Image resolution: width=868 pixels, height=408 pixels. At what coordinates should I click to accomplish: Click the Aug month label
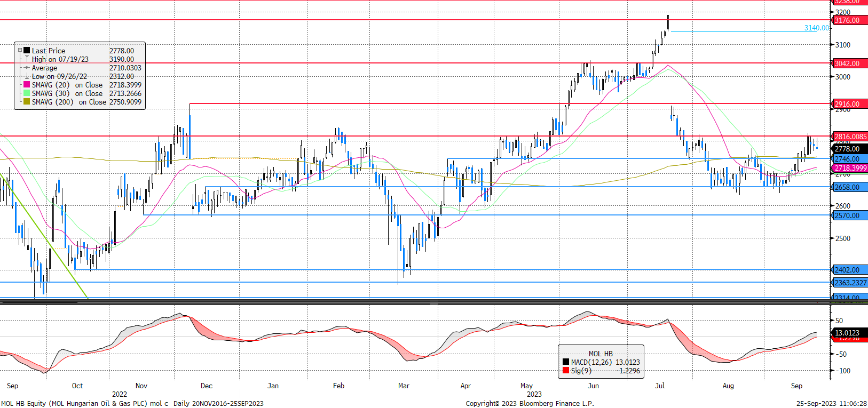pos(728,386)
